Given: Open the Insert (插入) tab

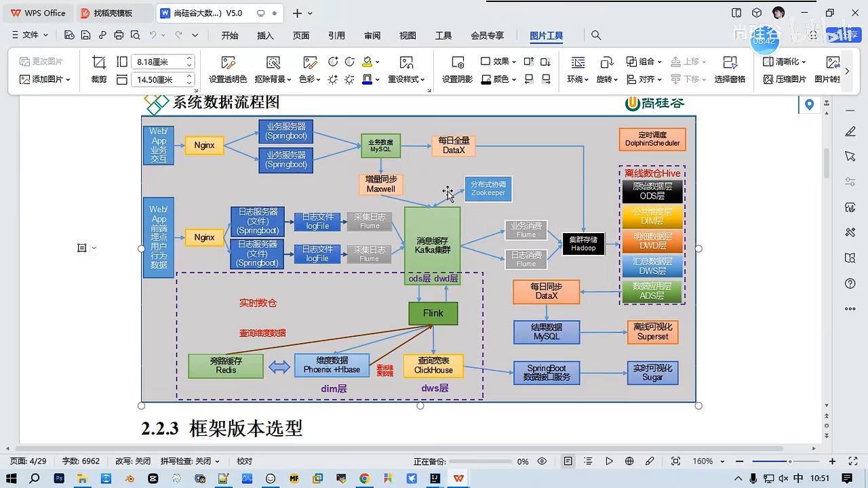Looking at the screenshot, I should [x=265, y=36].
